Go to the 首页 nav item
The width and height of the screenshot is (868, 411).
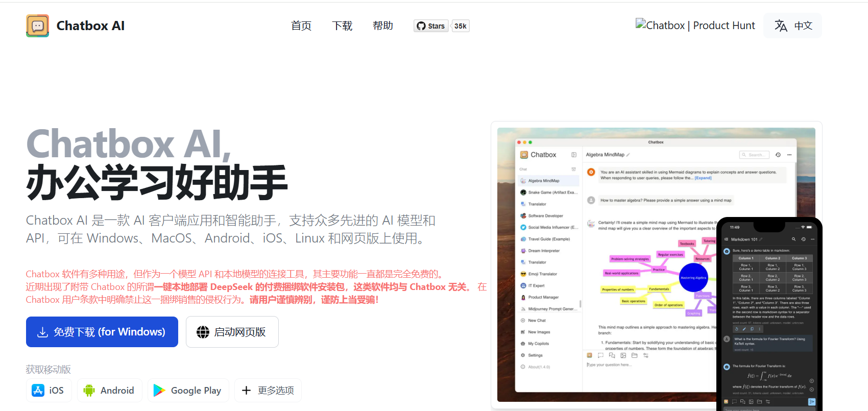tap(301, 26)
